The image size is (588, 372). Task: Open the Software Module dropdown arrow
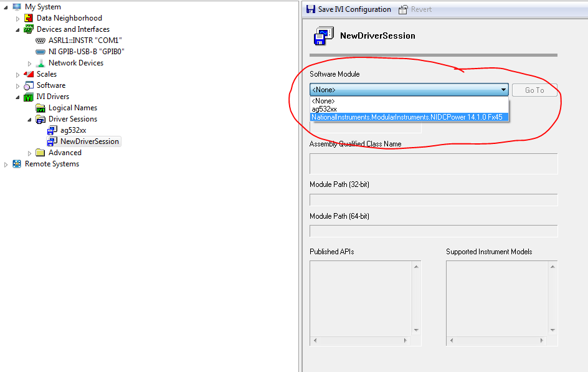504,90
